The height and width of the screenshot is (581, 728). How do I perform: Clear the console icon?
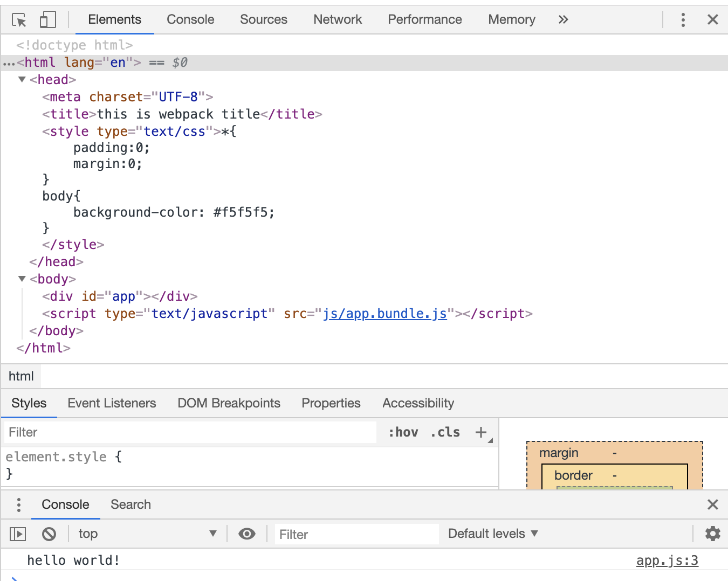pos(49,534)
